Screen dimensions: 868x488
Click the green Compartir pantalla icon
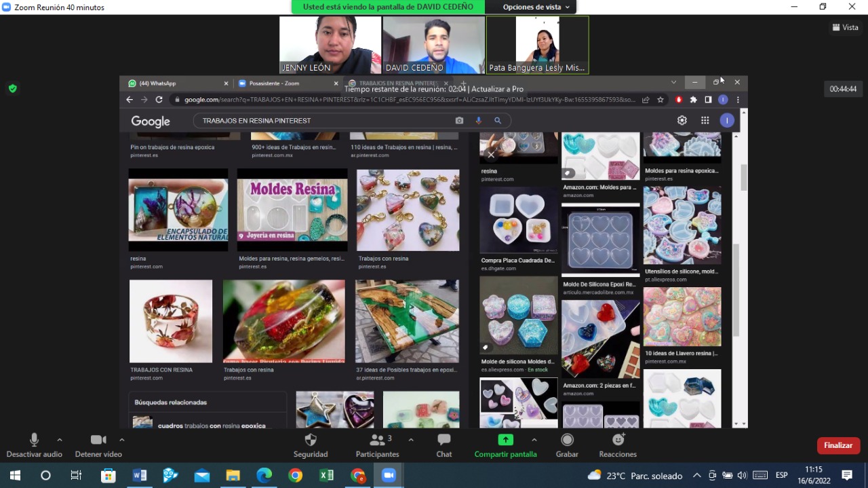tap(505, 440)
